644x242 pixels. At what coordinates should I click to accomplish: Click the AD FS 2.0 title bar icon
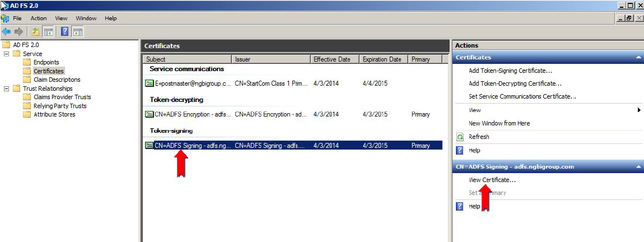click(4, 6)
